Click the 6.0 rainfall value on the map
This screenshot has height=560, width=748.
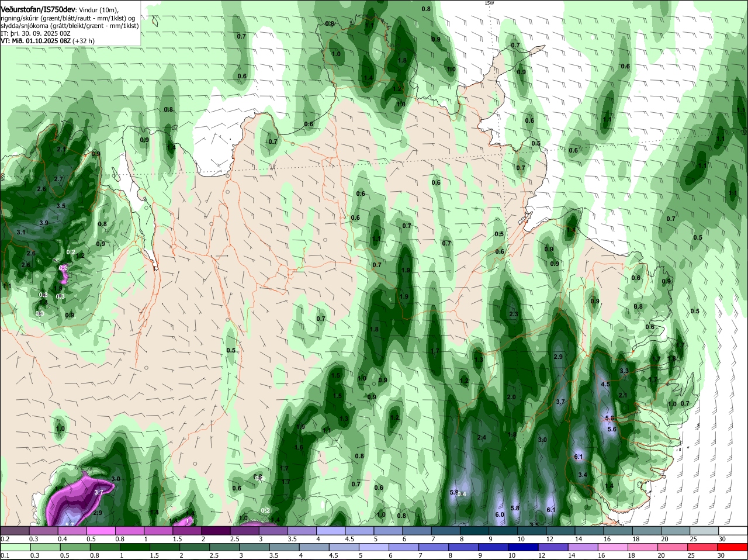coord(500,514)
